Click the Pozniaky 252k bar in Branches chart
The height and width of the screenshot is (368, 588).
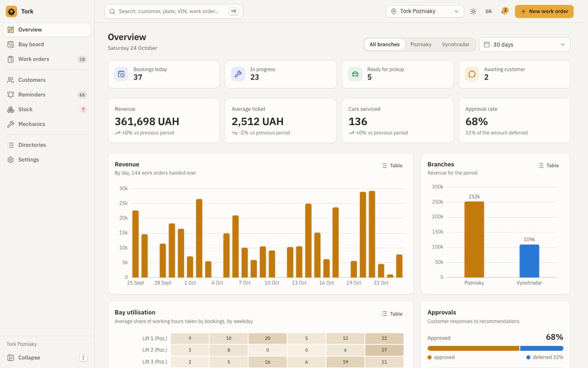[x=474, y=239]
